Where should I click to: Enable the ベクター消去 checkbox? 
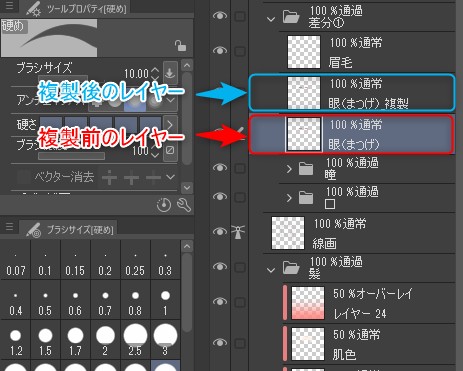click(x=24, y=177)
